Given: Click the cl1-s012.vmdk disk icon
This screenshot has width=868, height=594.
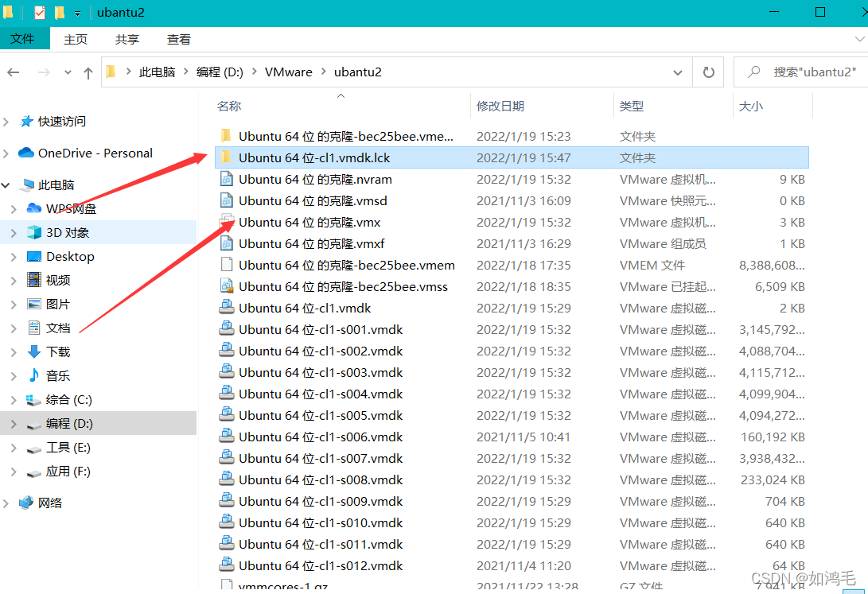Looking at the screenshot, I should point(226,565).
